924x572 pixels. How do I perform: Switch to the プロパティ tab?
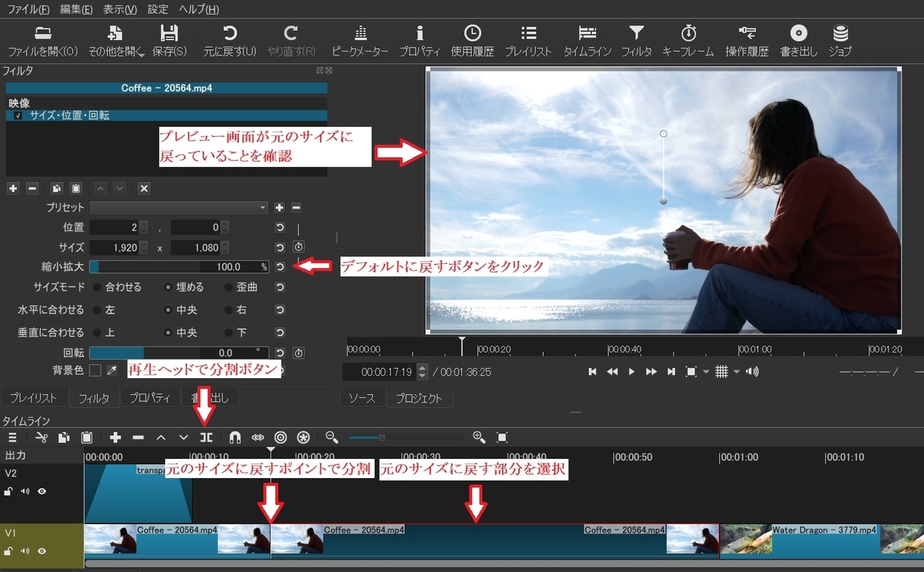tap(149, 397)
